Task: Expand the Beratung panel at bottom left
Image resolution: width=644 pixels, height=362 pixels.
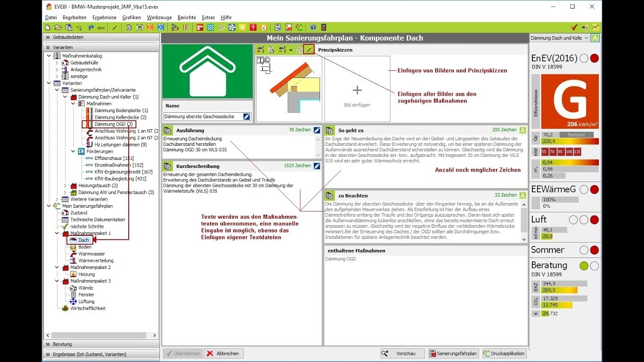Action: [x=102, y=344]
